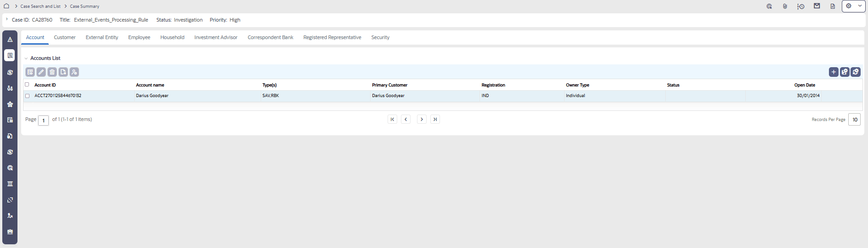The image size is (868, 248).
Task: Click account ID ACCT2701125844670132 cell
Action: 58,96
